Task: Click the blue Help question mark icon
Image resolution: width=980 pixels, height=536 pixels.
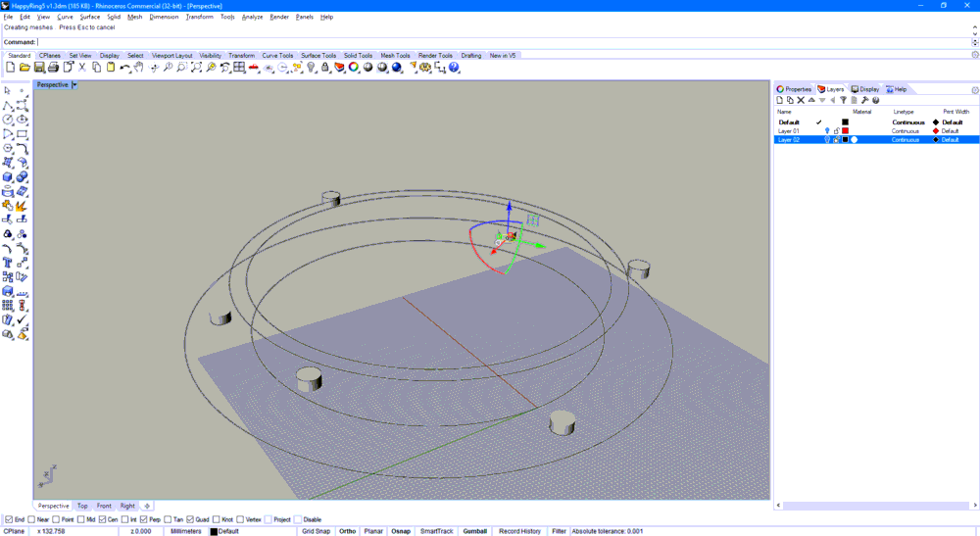Action: pos(455,68)
